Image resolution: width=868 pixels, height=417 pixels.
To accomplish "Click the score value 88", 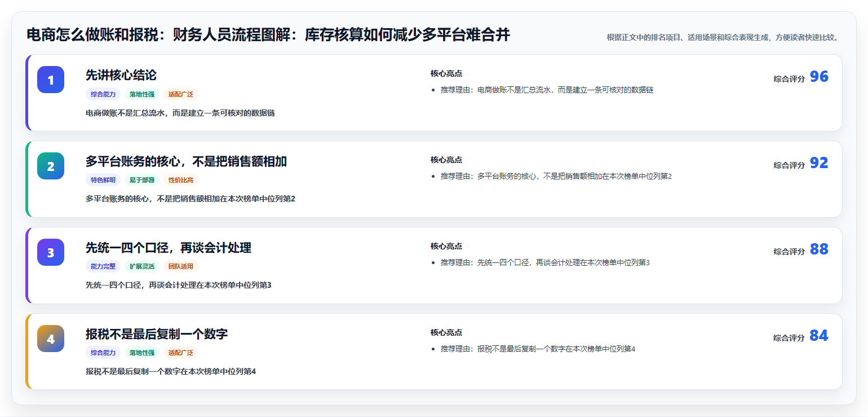I will coord(819,249).
